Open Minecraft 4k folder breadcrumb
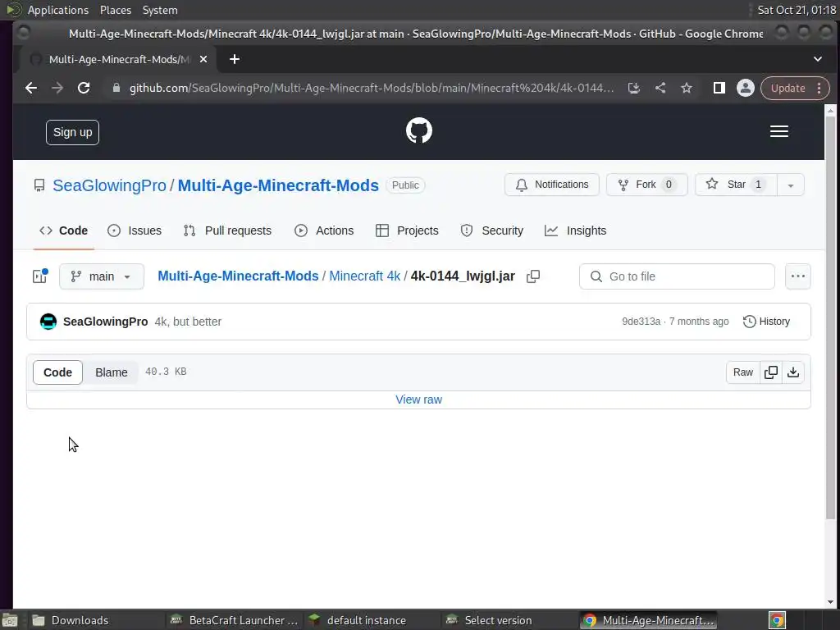 (x=365, y=276)
